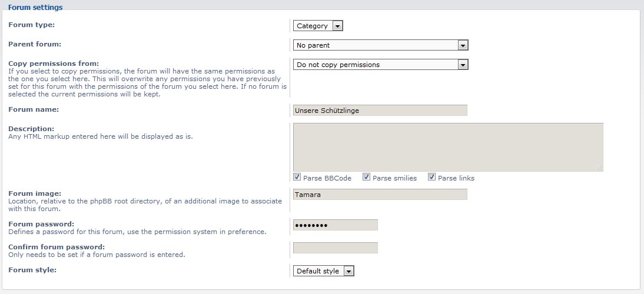Click the Forum name field with Unsere Schützlinge
This screenshot has width=644, height=294.
380,111
